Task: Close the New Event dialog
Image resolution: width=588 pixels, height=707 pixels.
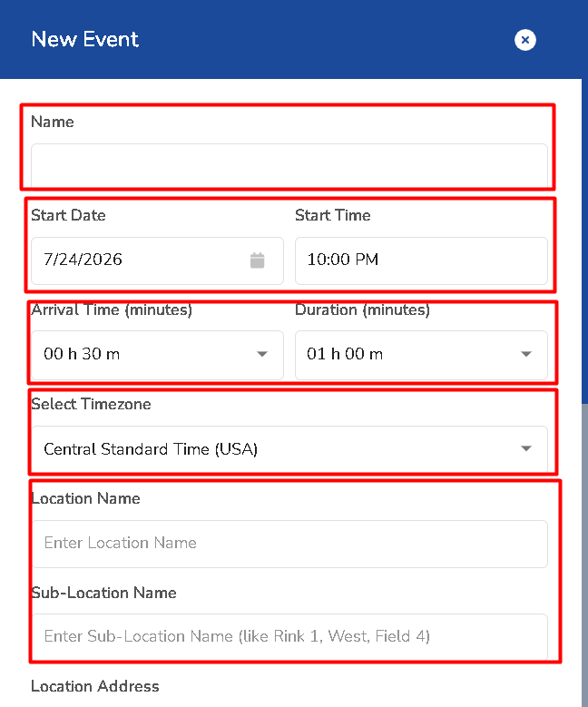Action: coord(524,40)
